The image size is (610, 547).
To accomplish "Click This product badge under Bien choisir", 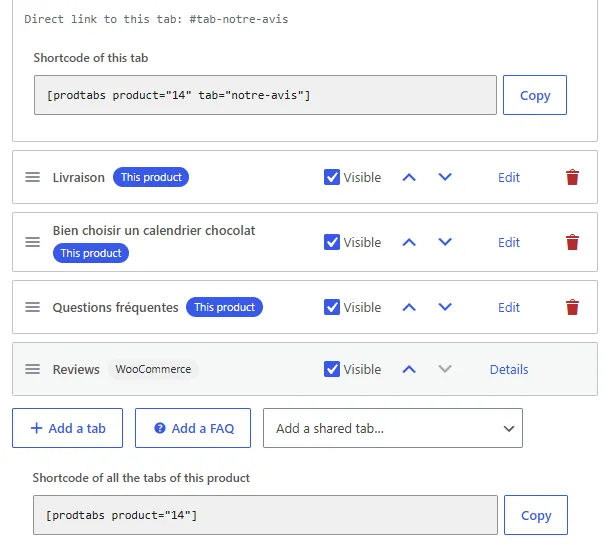I will pos(91,253).
